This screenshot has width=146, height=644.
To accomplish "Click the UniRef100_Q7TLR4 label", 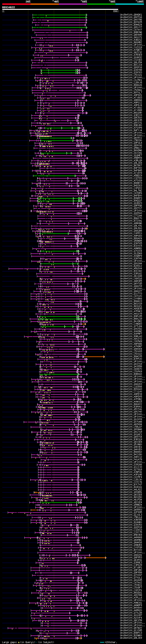I will (x=131, y=326).
